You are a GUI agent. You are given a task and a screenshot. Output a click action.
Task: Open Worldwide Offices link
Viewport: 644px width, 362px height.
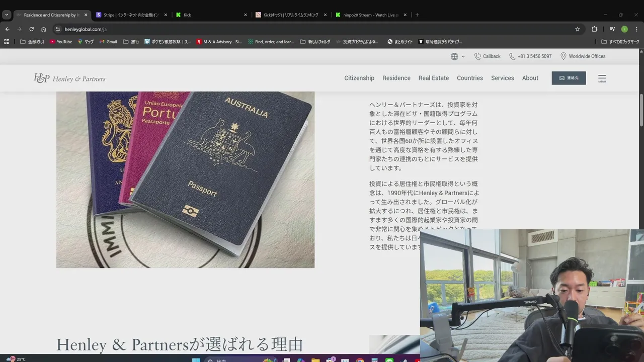coord(583,56)
